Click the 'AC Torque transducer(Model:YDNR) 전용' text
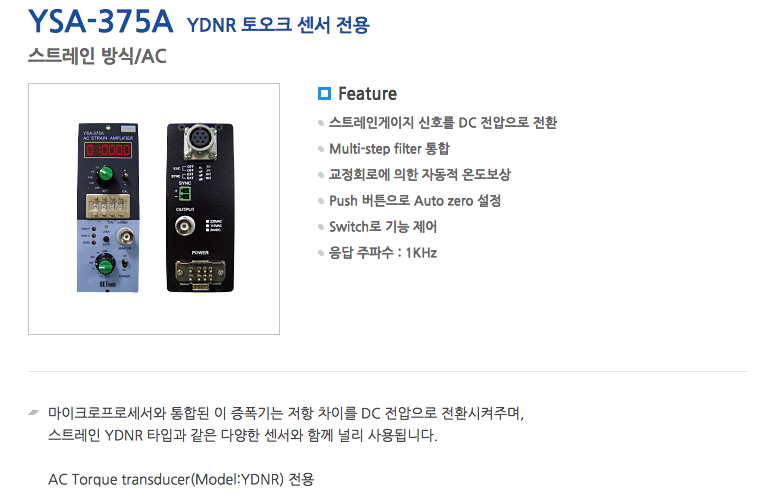This screenshot has width=770, height=503. point(181,479)
